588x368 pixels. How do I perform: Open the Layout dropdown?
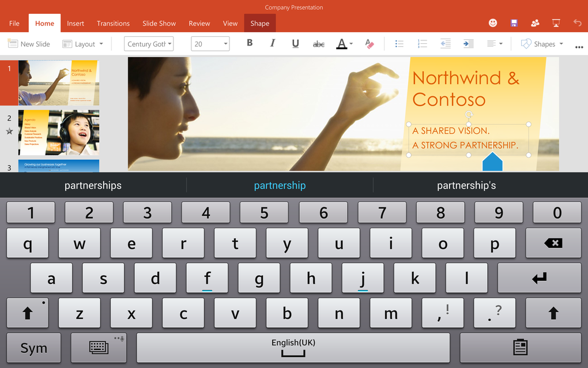82,43
